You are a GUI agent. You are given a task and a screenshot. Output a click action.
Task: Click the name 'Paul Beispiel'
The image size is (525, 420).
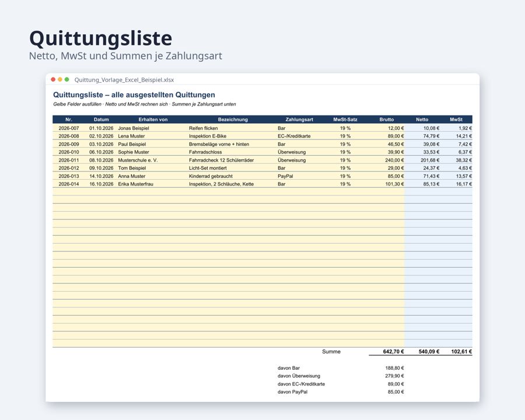point(132,144)
